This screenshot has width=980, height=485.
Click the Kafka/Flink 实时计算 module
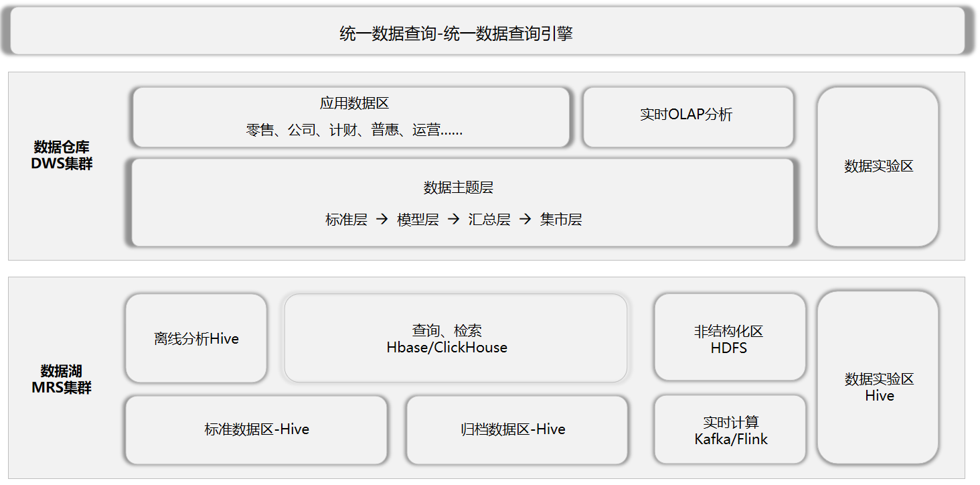pyautogui.click(x=730, y=429)
